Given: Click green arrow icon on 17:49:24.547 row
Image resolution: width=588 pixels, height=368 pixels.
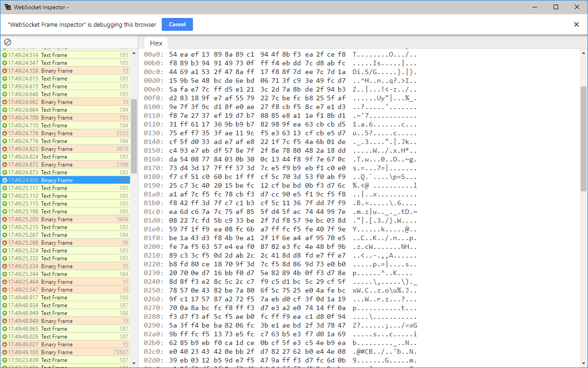Looking at the screenshot, I should pos(5,63).
